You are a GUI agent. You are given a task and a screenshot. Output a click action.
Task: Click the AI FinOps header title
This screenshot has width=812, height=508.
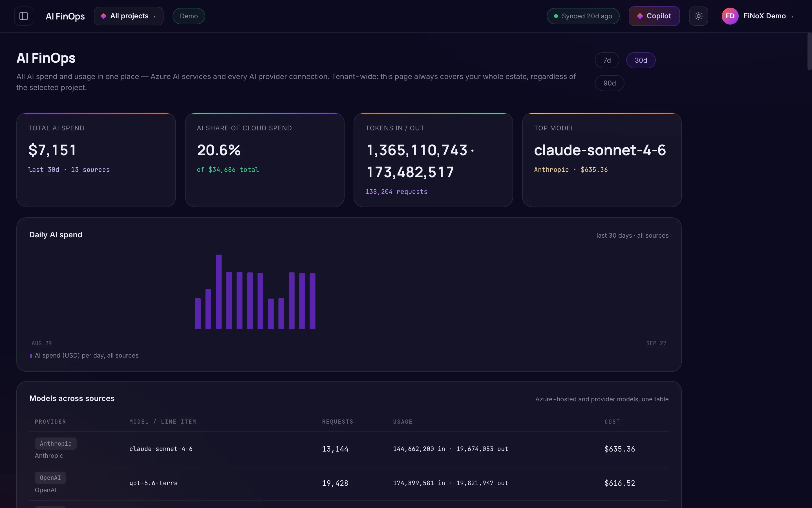click(x=65, y=16)
